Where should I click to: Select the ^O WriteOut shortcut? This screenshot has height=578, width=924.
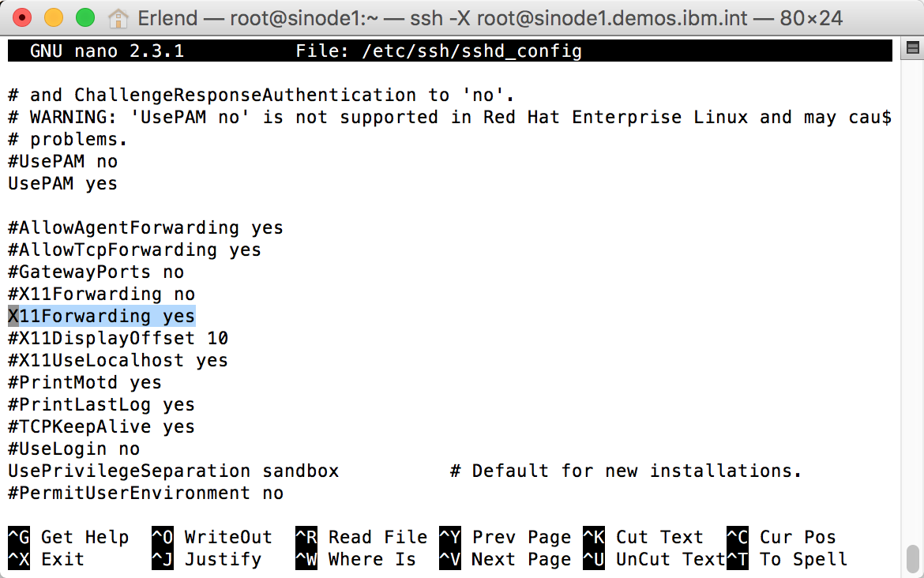[x=212, y=537]
